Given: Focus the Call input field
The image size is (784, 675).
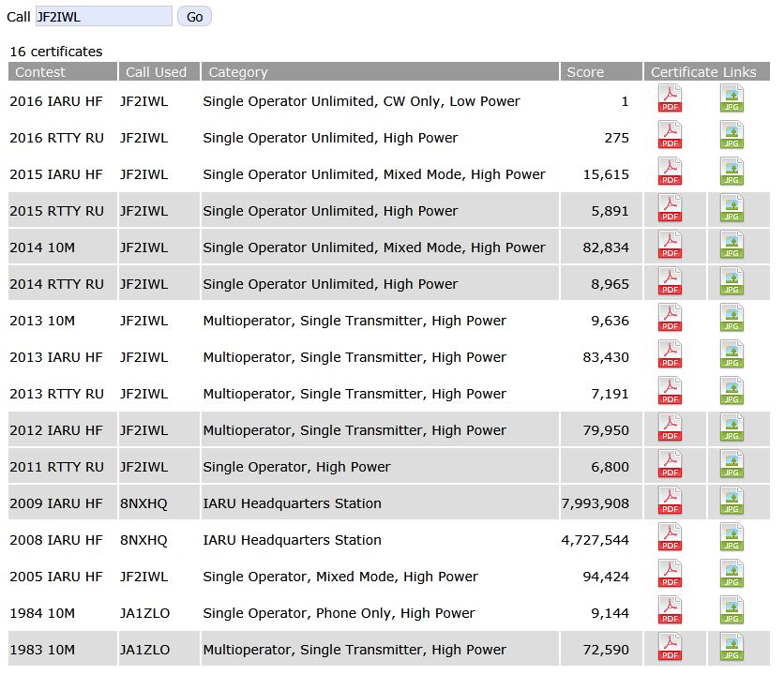Looking at the screenshot, I should [x=104, y=17].
